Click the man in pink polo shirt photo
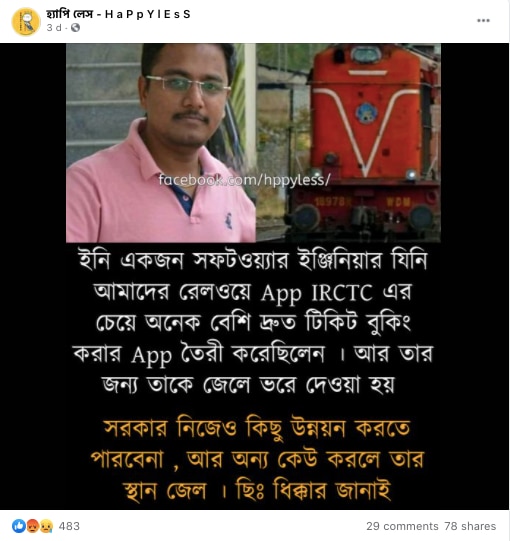Screen dimensions: 510x541 click(161, 143)
